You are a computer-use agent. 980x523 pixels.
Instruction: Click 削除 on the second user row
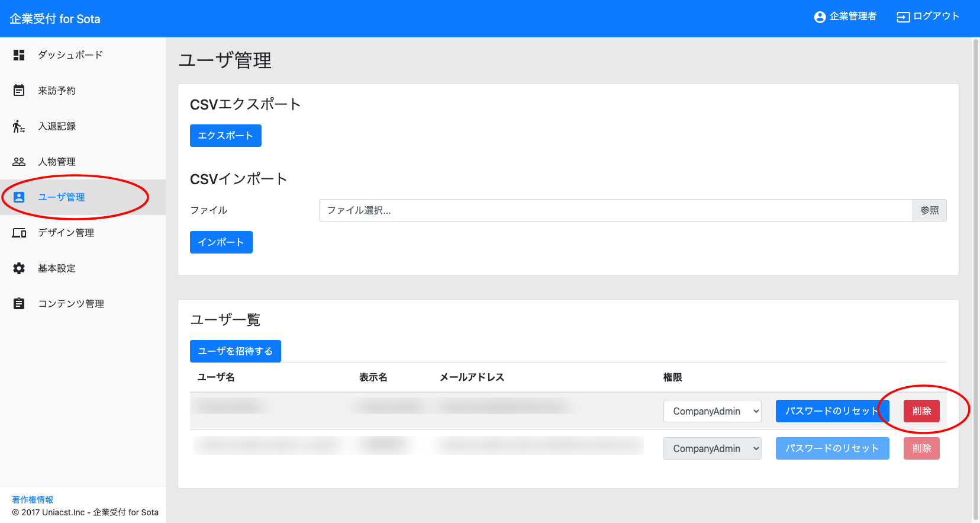pos(921,448)
